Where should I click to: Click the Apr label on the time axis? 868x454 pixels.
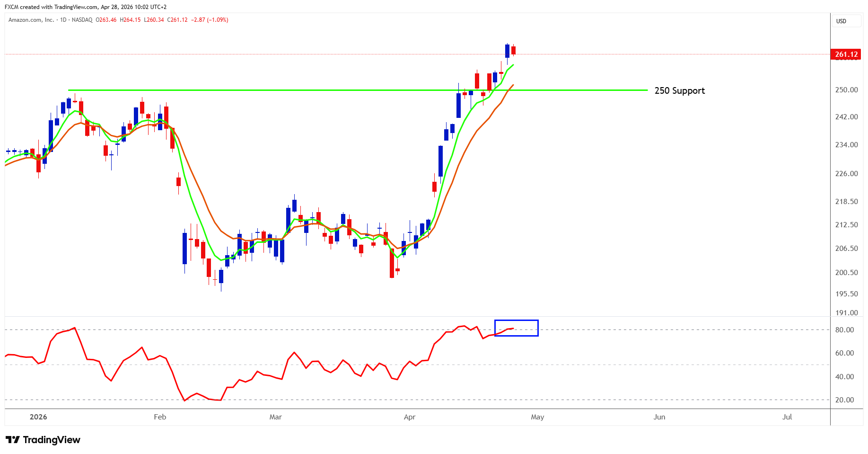(410, 417)
